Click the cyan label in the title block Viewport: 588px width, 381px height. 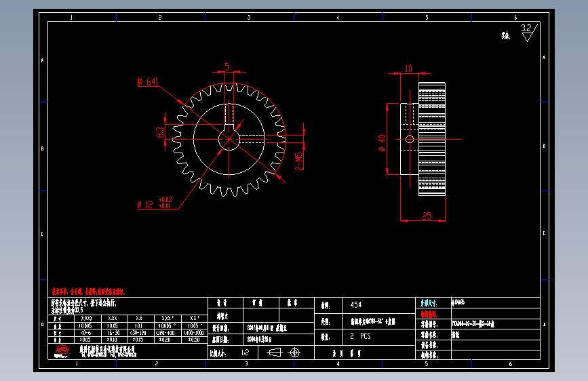[429, 303]
